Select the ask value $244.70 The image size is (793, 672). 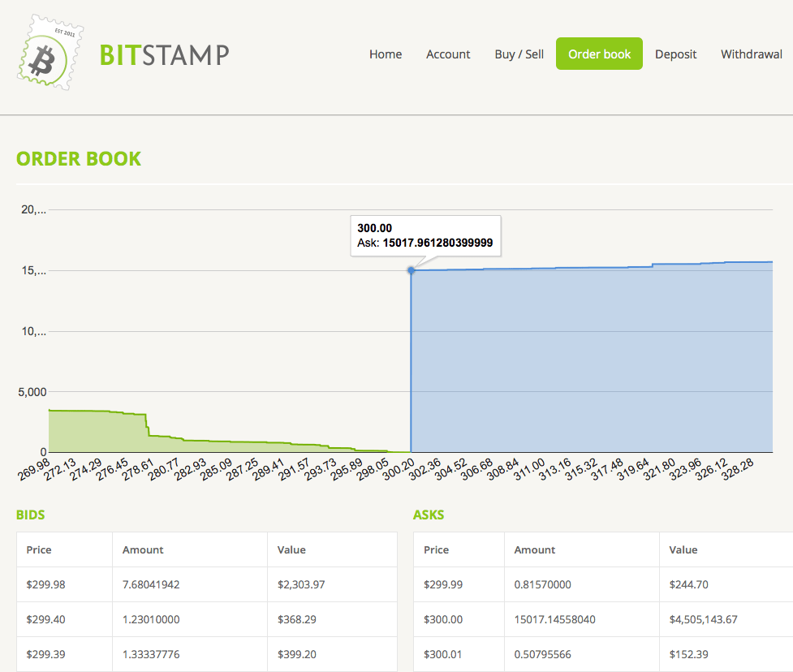(689, 584)
